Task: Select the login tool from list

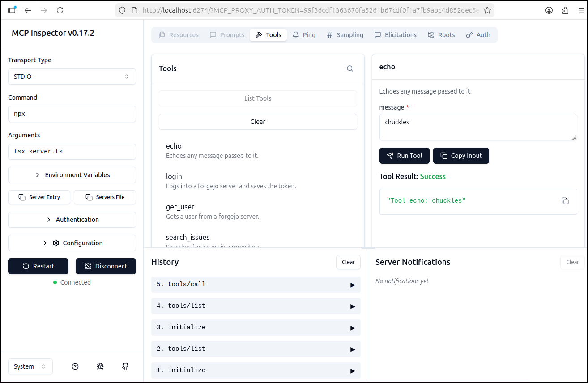Action: click(174, 176)
